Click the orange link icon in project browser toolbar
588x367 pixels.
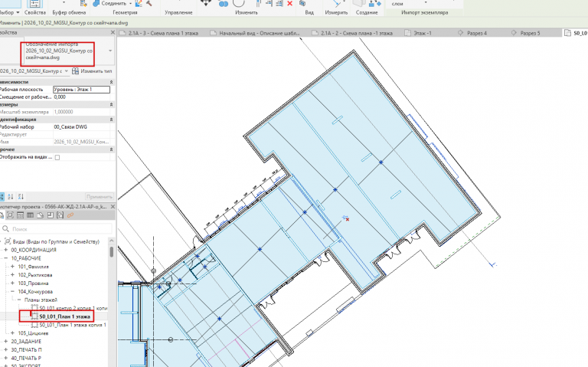pos(70,215)
